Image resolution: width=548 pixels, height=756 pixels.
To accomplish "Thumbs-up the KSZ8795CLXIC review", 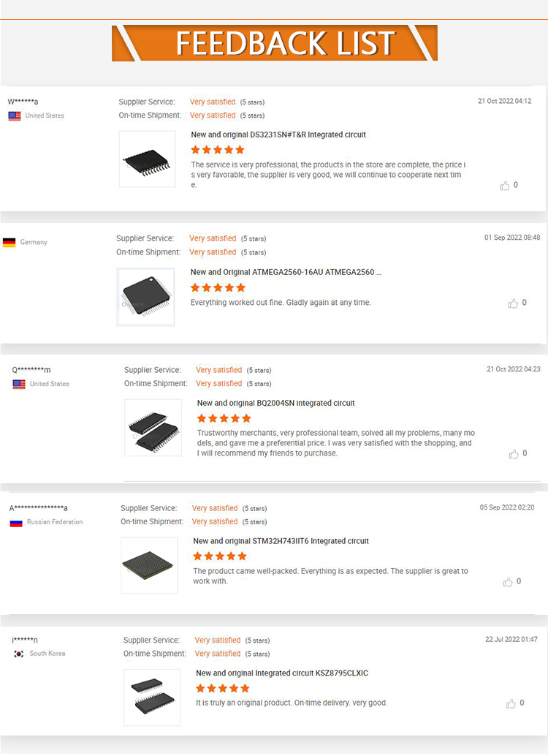I will [511, 703].
